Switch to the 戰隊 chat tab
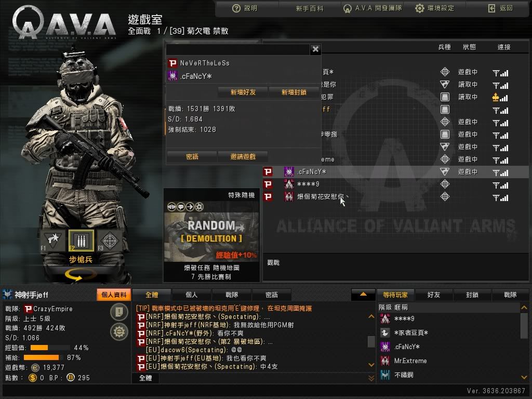 coord(232,295)
